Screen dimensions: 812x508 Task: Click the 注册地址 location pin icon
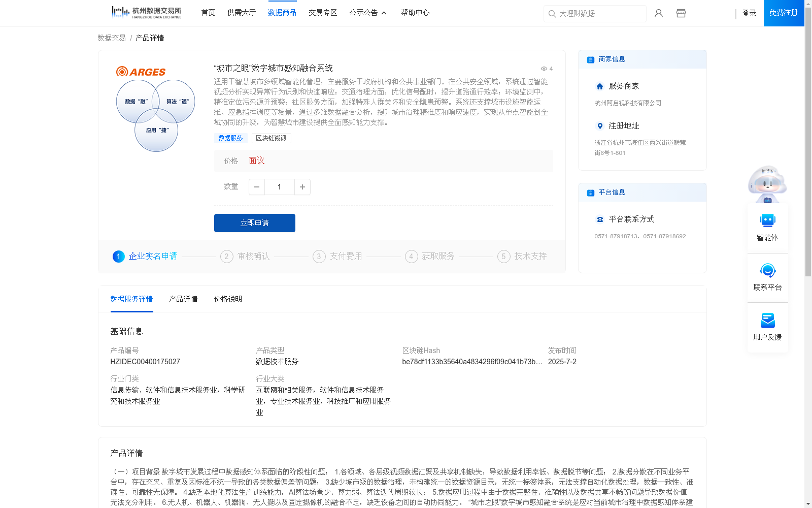pyautogui.click(x=600, y=126)
